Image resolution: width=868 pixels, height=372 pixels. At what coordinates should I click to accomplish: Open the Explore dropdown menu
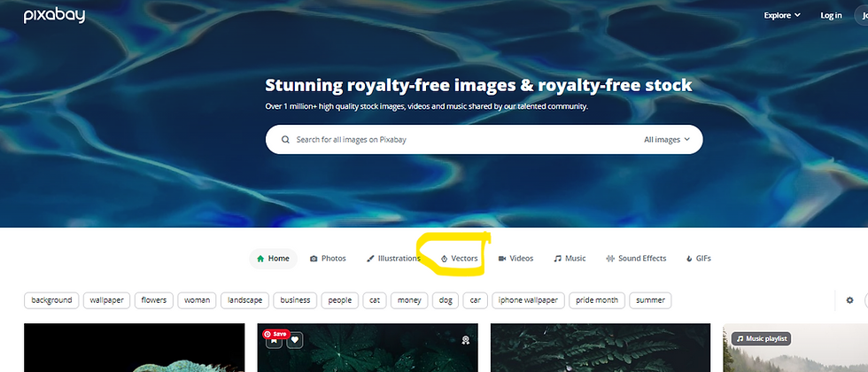(x=781, y=16)
